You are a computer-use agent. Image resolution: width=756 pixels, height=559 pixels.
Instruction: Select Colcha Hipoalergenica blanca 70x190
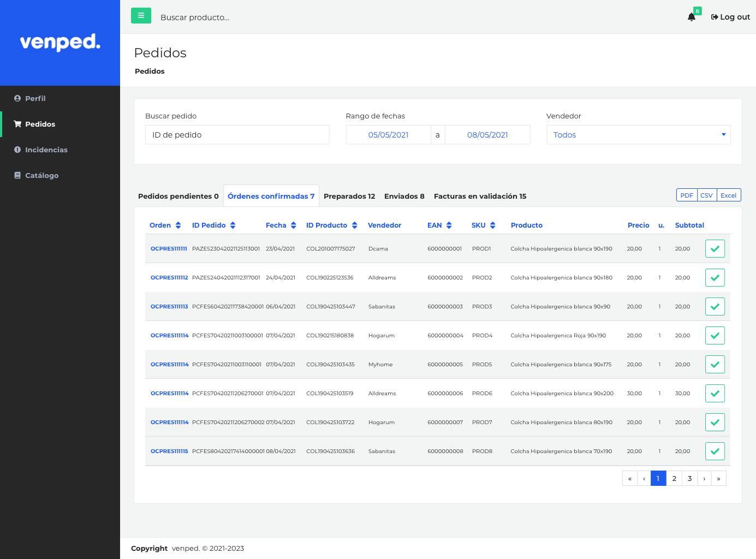(x=561, y=451)
